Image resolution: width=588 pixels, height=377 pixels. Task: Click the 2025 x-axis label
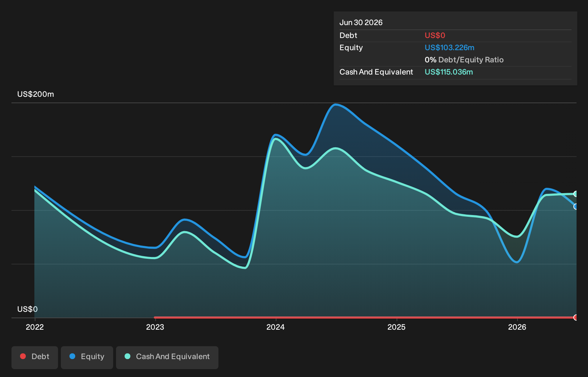396,327
